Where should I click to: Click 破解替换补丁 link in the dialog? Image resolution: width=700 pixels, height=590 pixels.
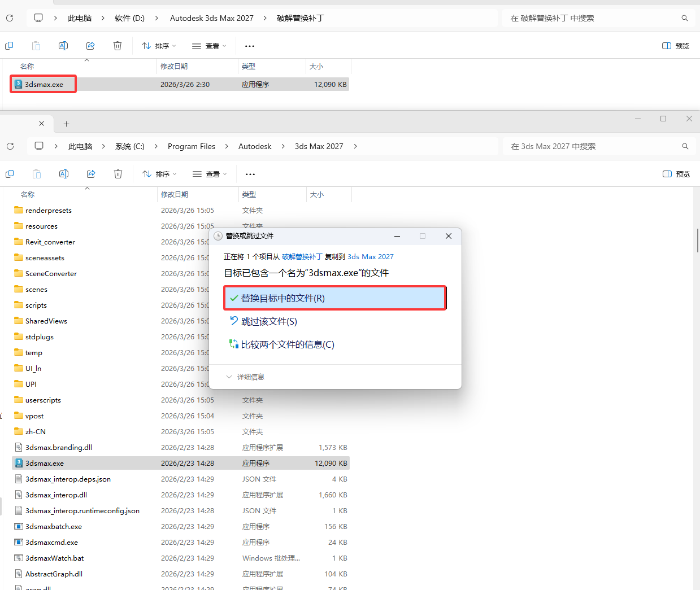click(x=302, y=256)
